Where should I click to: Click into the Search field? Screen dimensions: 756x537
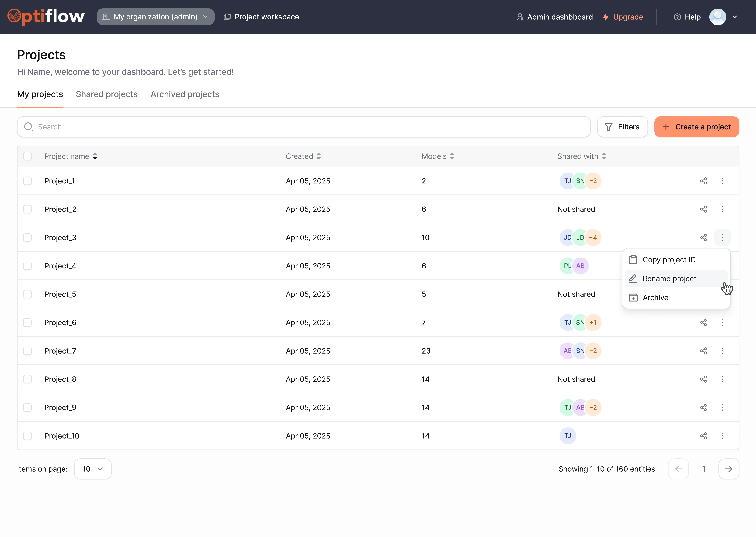[x=304, y=127]
